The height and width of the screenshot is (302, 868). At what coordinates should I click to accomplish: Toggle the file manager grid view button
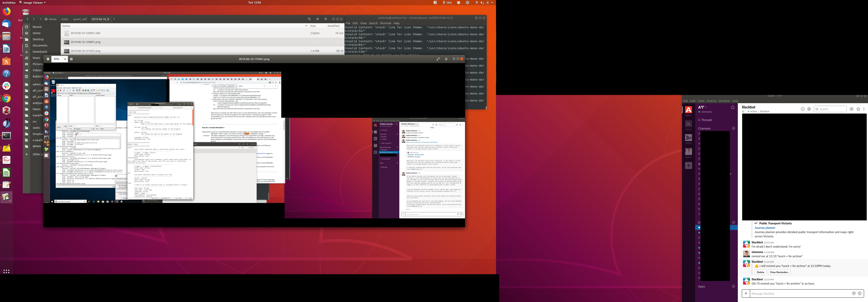pos(317,19)
